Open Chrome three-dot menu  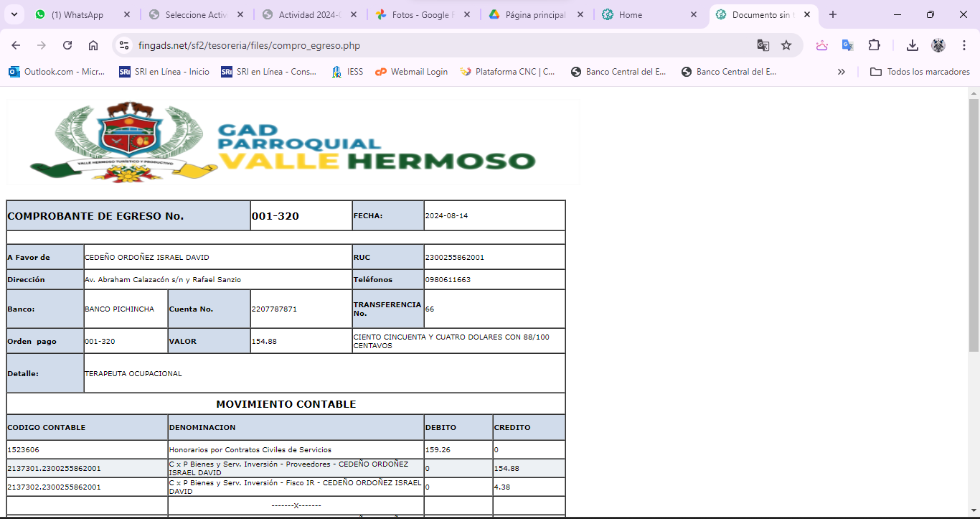tap(964, 45)
